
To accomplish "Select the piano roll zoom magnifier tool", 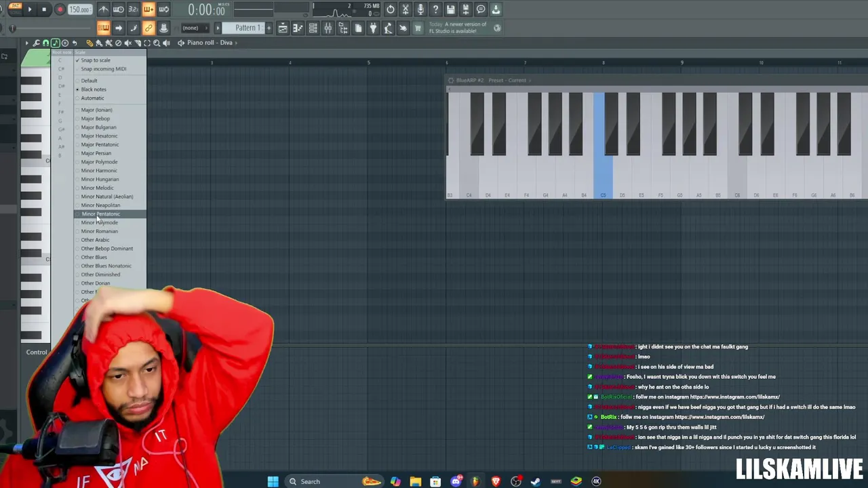I will tap(156, 43).
